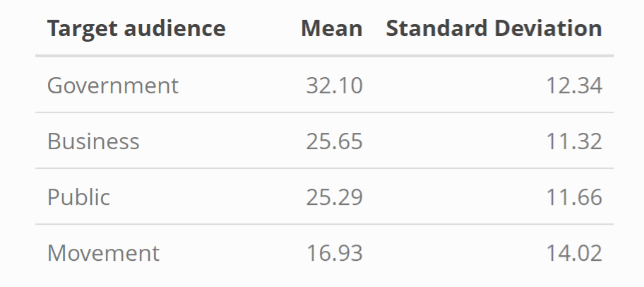This screenshot has width=644, height=287.
Task: Click the word Standard in header
Action: 437,29
